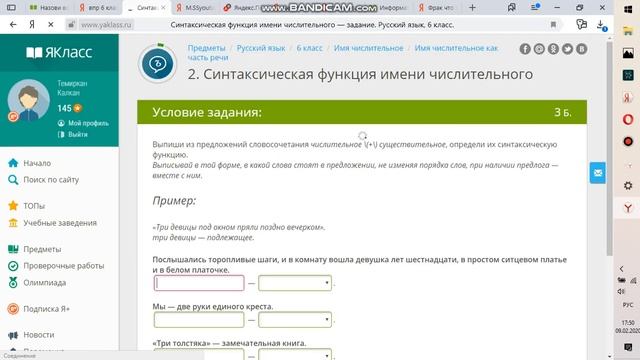
Task: Open syntactic function dropdown for first sentence
Action: click(x=295, y=283)
